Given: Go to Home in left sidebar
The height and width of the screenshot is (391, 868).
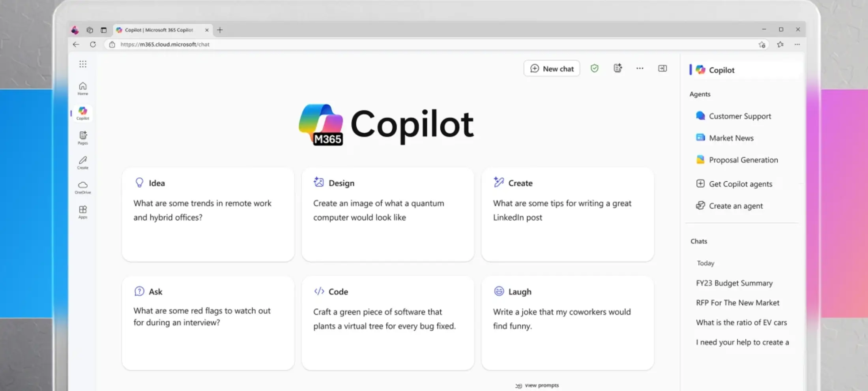Looking at the screenshot, I should (x=82, y=88).
